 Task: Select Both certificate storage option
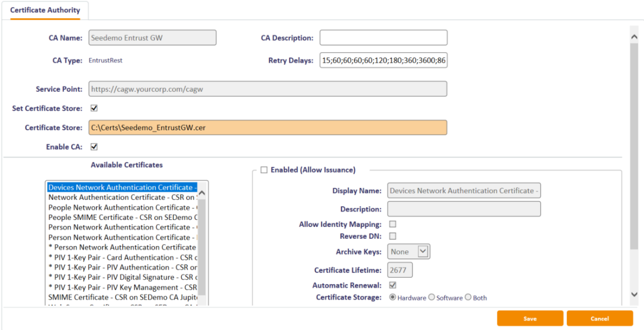coord(468,298)
